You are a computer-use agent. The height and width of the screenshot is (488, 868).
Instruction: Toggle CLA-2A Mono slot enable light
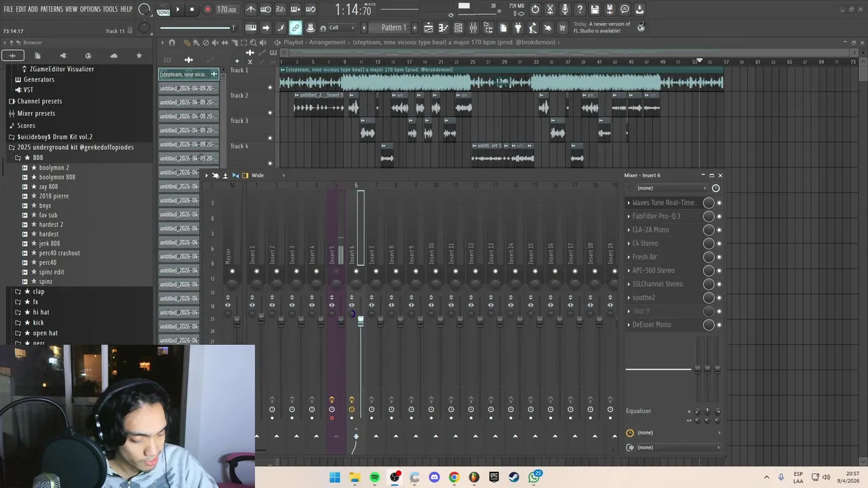[719, 230]
